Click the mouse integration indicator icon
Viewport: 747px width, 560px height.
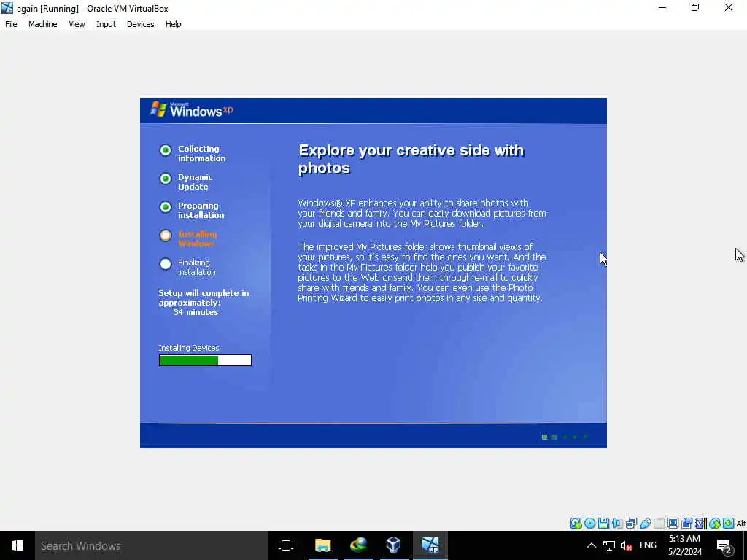(x=715, y=524)
